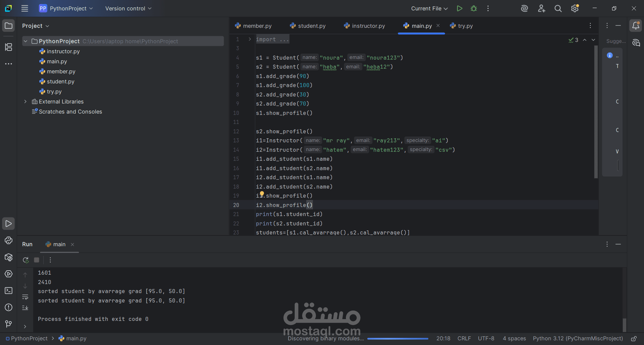Open the Python 3.12 interpreter selector
Screen dimensions: 644x345
pyautogui.click(x=578, y=339)
